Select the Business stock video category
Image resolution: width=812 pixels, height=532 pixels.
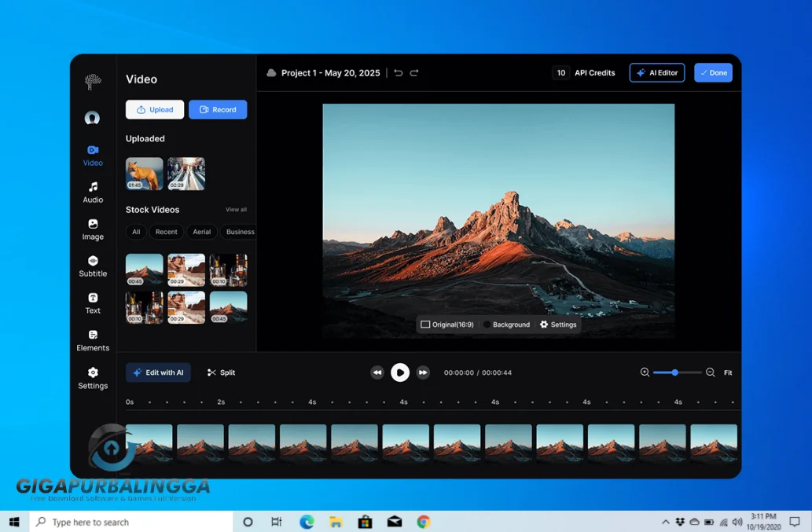239,232
